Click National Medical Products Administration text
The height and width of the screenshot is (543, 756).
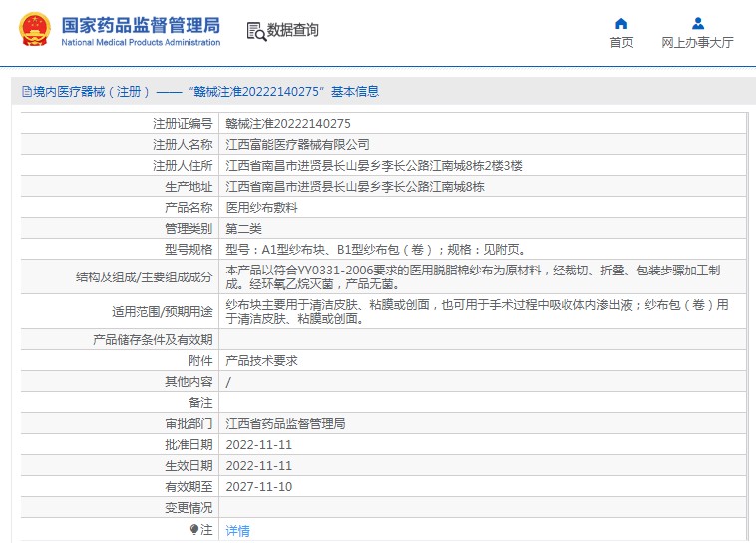coord(141,43)
